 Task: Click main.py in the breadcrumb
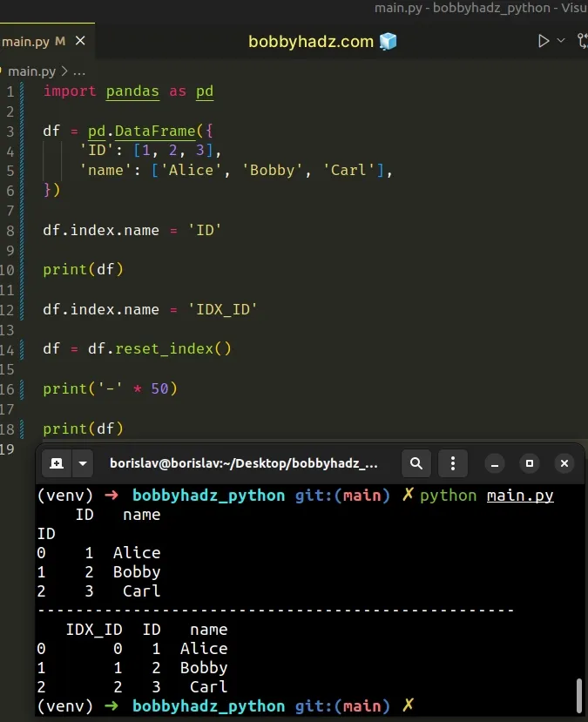33,71
